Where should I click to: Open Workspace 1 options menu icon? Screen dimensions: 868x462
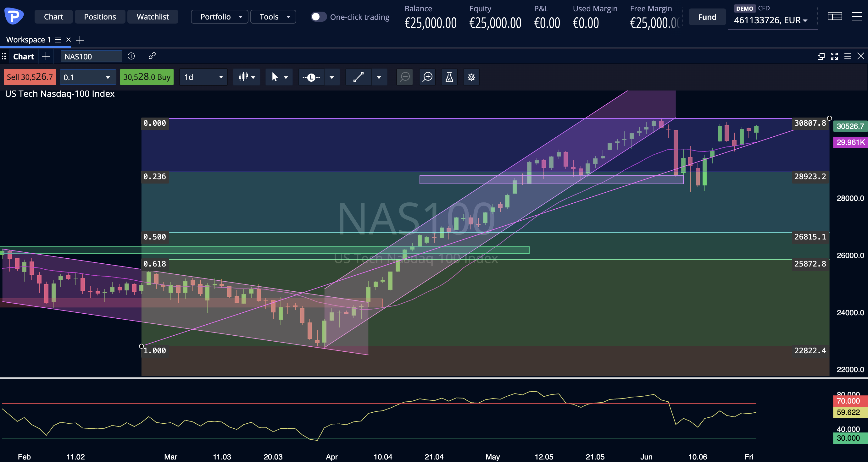coord(58,40)
